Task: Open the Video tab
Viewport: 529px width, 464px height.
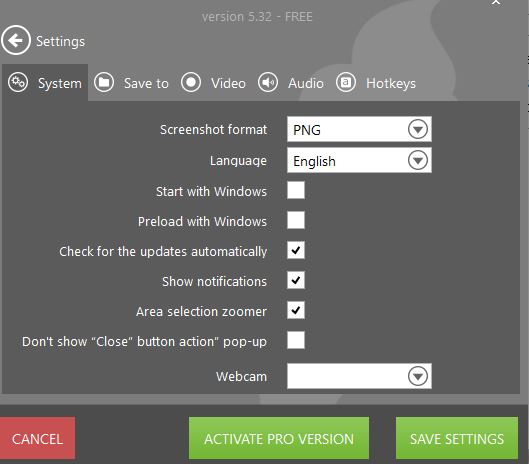Action: point(214,83)
